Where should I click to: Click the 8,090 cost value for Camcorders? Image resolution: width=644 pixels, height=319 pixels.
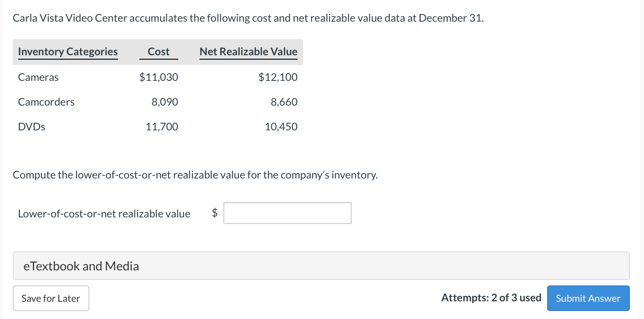click(x=165, y=102)
